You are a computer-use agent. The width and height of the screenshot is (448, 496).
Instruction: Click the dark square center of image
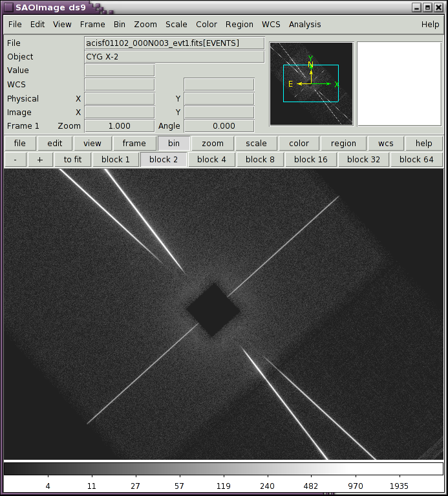tap(213, 310)
